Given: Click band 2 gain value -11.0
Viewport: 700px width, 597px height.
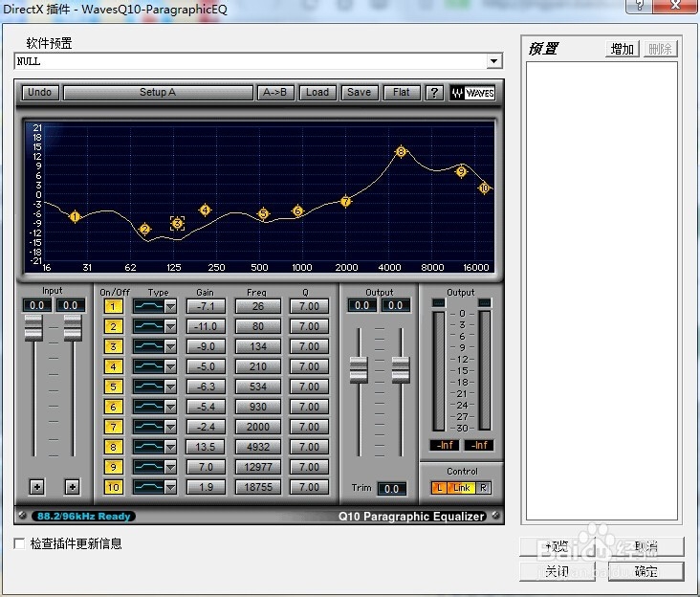Looking at the screenshot, I should [206, 326].
